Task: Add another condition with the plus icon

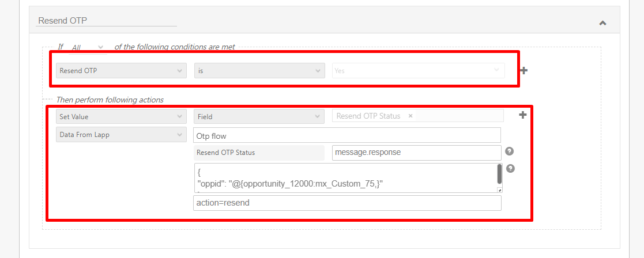Action: [x=524, y=70]
